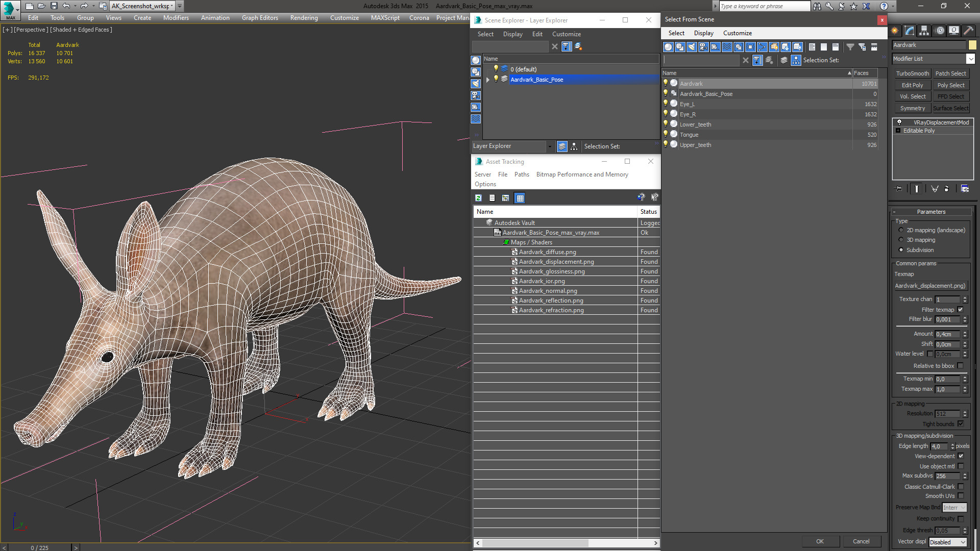Screen dimensions: 980x551
Task: Toggle VRayDisplacementMod lightbulb visibility
Action: pos(899,122)
